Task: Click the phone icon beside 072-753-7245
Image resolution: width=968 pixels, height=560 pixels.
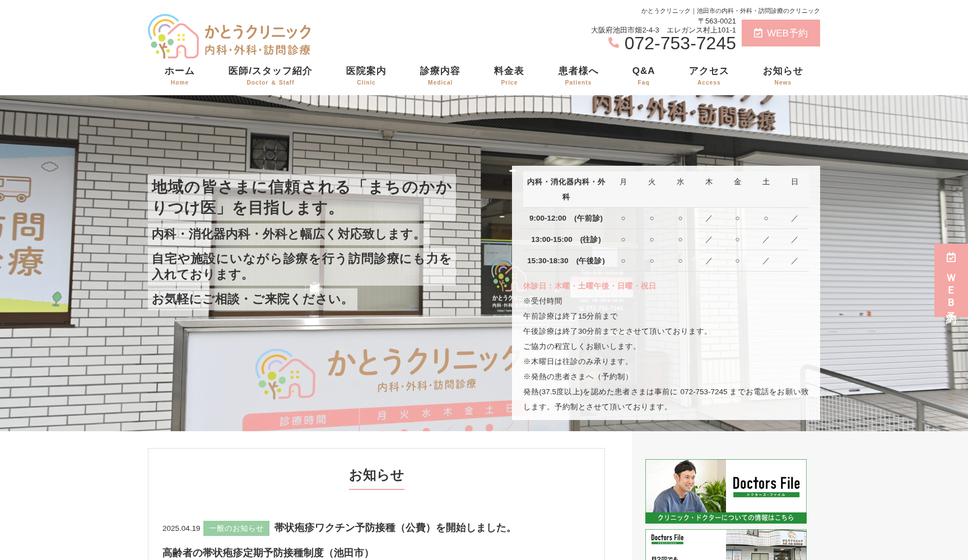Action: pyautogui.click(x=615, y=43)
